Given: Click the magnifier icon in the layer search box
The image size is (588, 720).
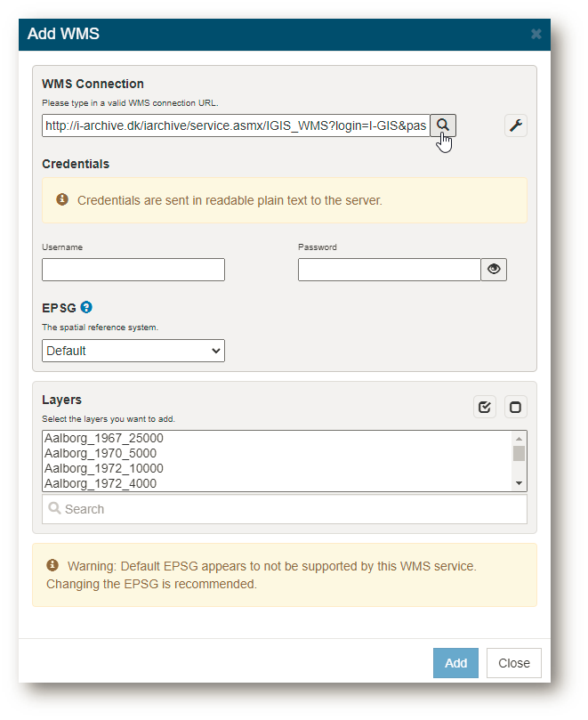Looking at the screenshot, I should [x=54, y=508].
